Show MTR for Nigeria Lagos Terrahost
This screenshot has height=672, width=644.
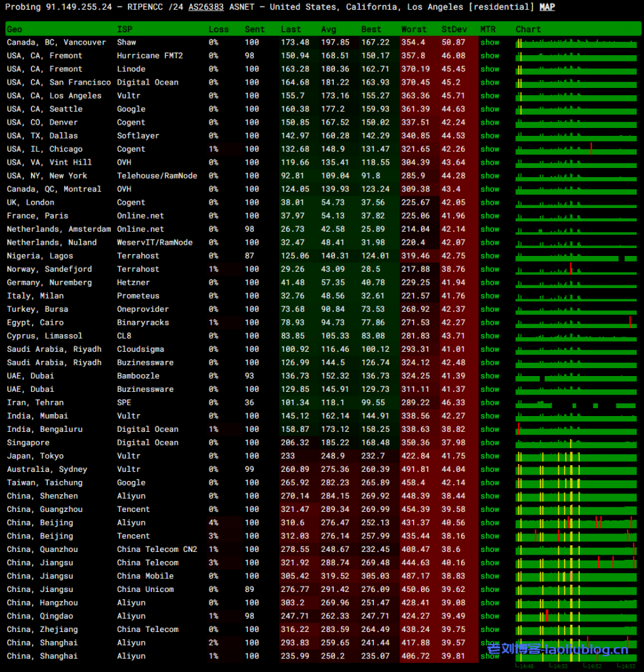[489, 256]
